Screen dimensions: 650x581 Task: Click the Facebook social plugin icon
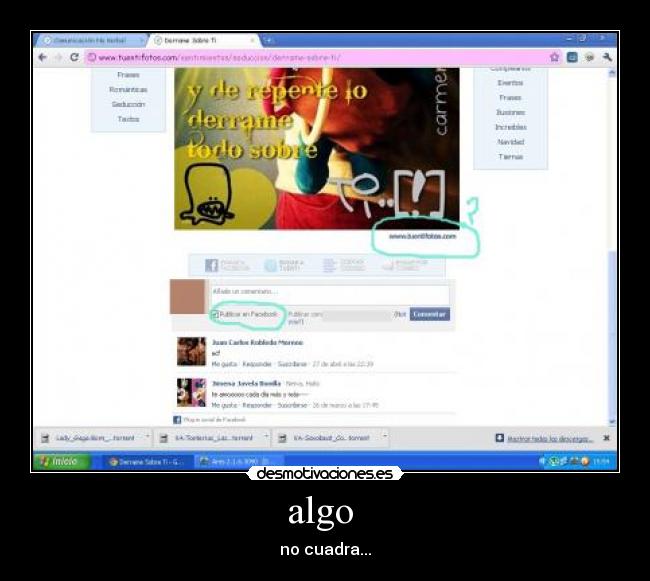pos(177,420)
